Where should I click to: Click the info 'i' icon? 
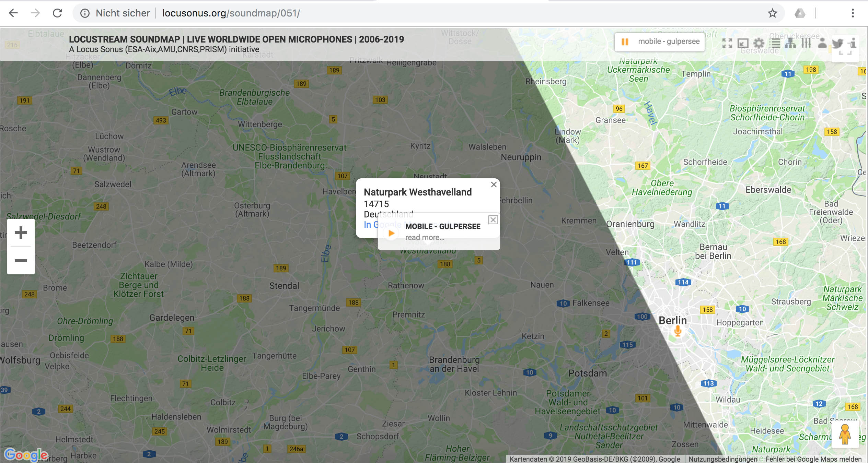click(x=853, y=44)
